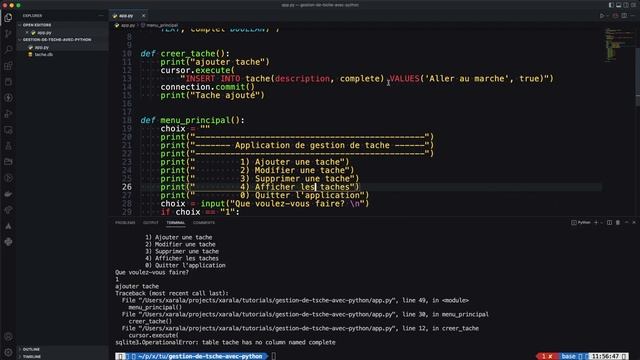Switch to the Comments panel tab
The height and width of the screenshot is (360, 640).
204,222
